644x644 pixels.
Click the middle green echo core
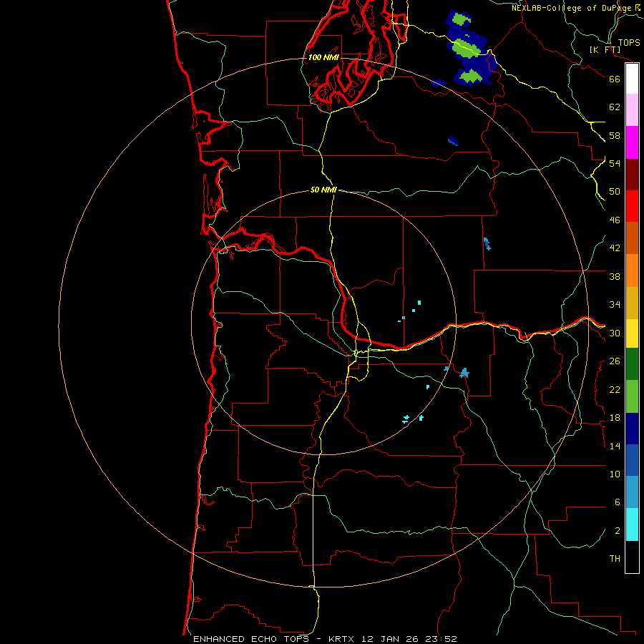coord(466,48)
